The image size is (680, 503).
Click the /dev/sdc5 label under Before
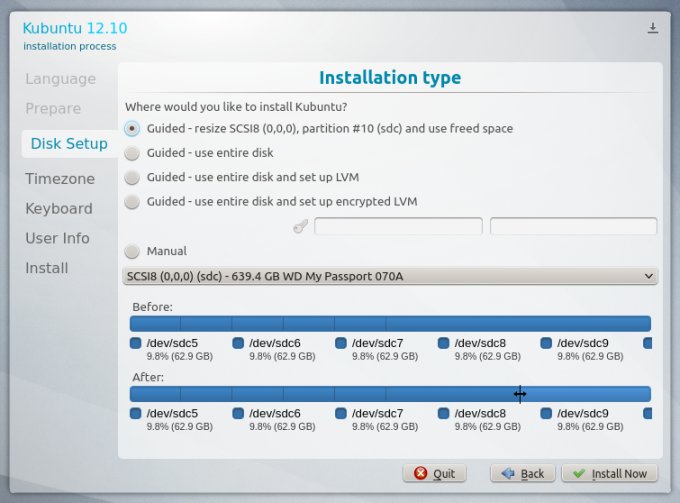click(x=172, y=343)
